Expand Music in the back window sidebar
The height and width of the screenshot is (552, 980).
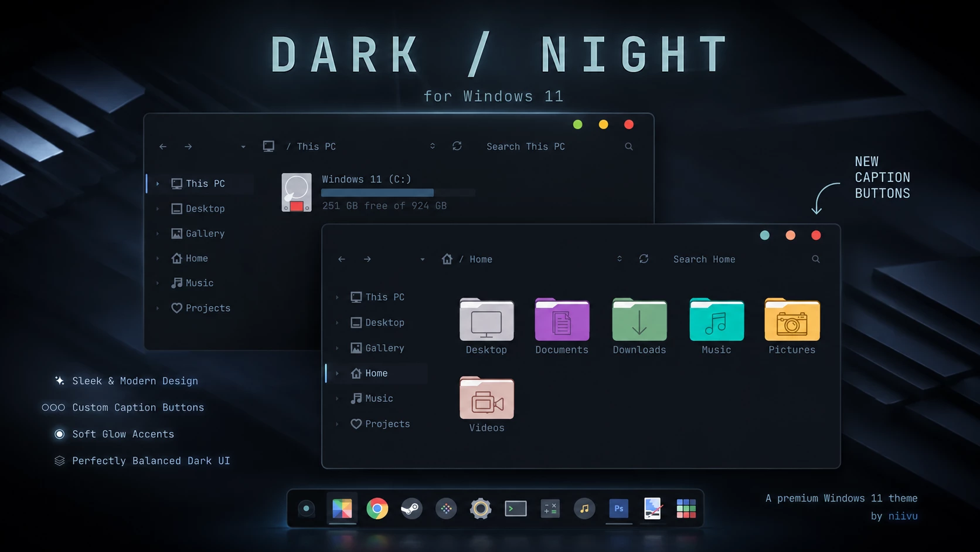158,283
